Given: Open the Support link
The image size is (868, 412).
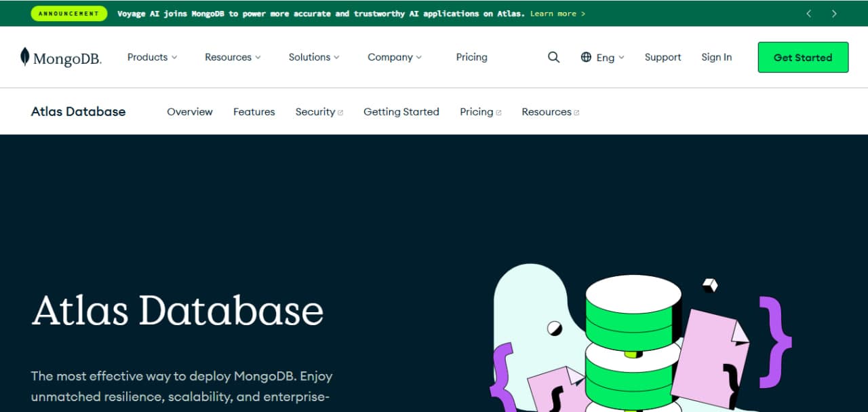Looking at the screenshot, I should click(663, 57).
